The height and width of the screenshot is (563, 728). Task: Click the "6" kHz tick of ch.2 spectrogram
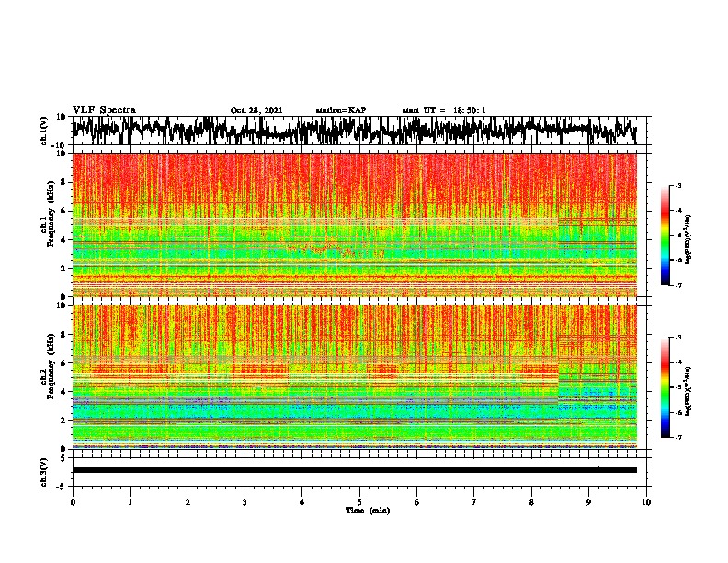(x=64, y=363)
